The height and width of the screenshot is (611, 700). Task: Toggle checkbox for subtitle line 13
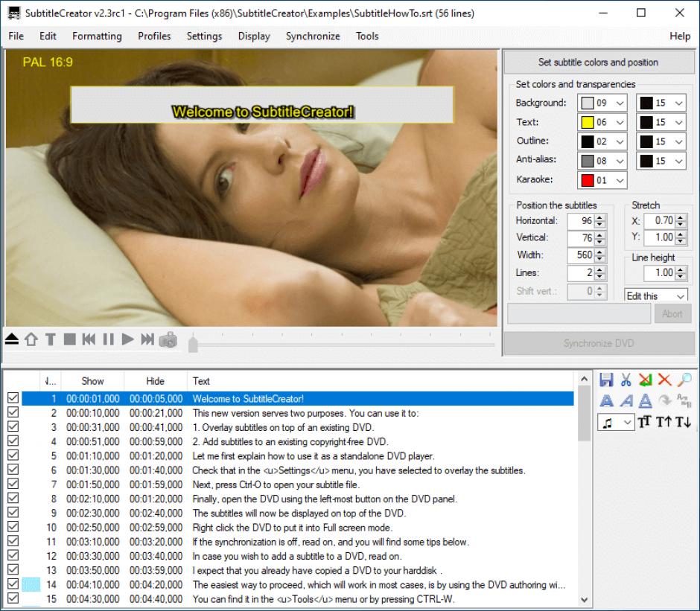[x=13, y=569]
